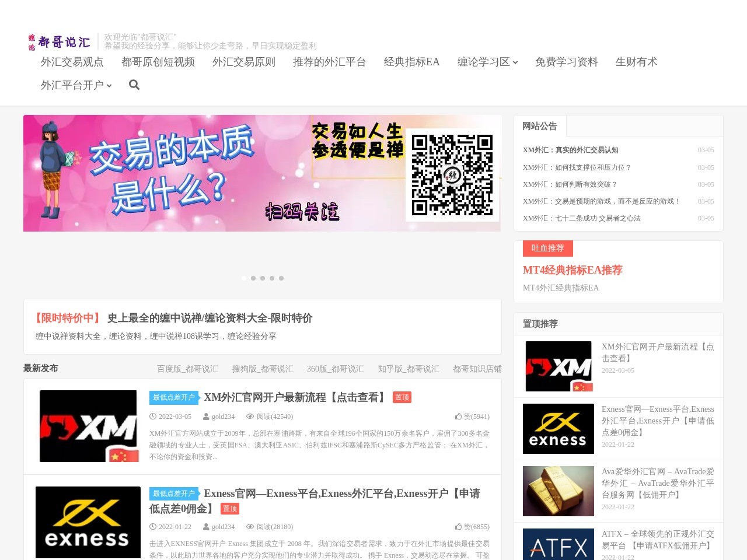This screenshot has height=560, width=747.
Task: Click 360版_都哥说汇 link
Action: click(x=336, y=369)
